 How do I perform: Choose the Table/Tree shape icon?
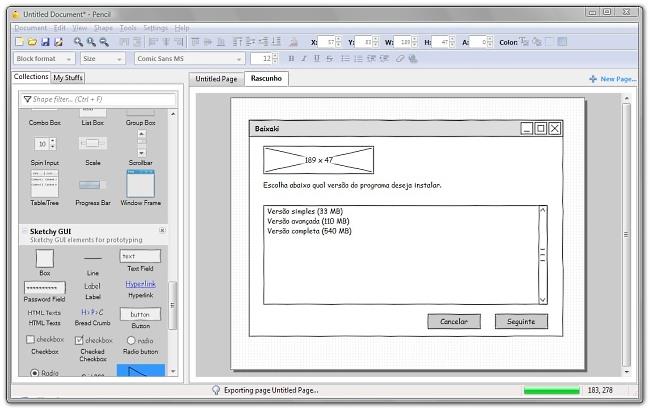[45, 184]
